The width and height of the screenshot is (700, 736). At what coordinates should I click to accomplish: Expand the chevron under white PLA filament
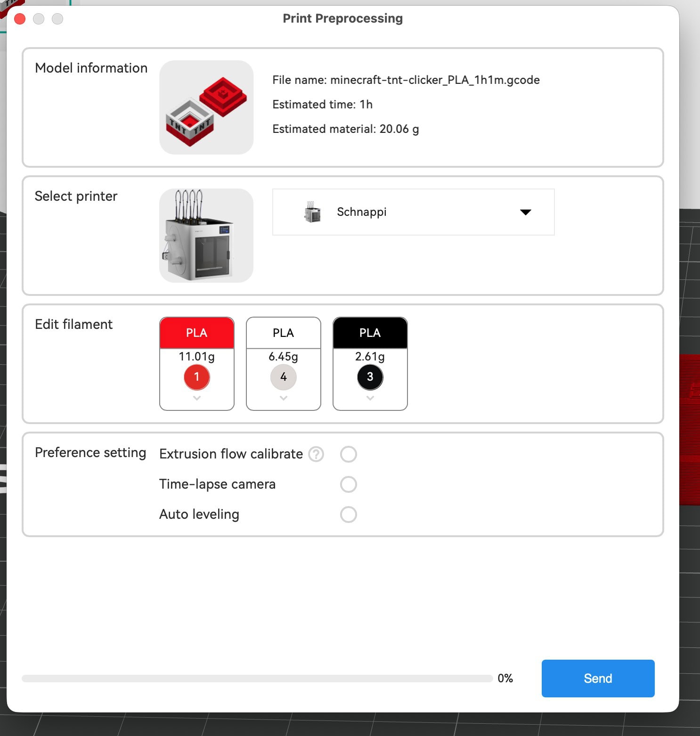[284, 398]
